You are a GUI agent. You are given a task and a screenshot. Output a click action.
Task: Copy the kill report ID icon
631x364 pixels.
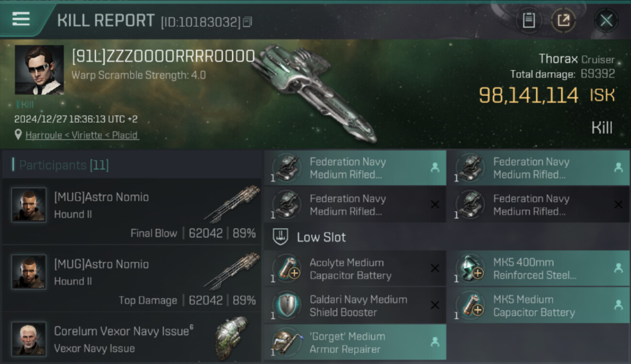pos(248,22)
